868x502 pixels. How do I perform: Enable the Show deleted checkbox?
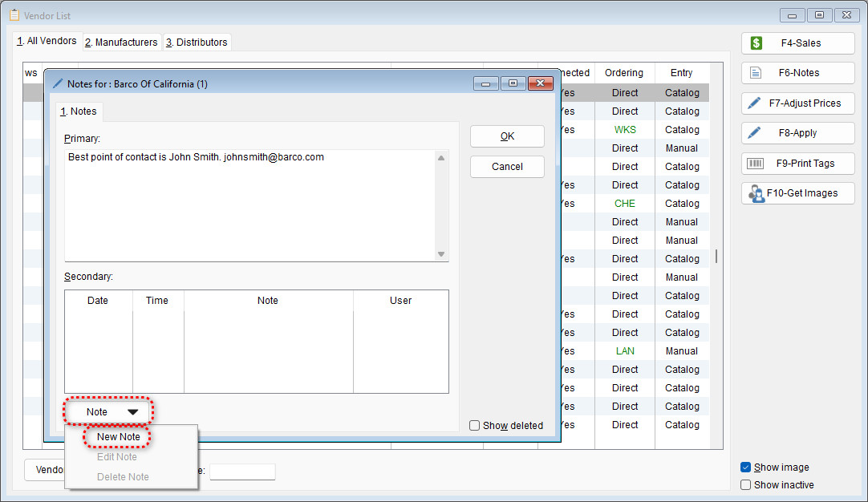pyautogui.click(x=475, y=426)
